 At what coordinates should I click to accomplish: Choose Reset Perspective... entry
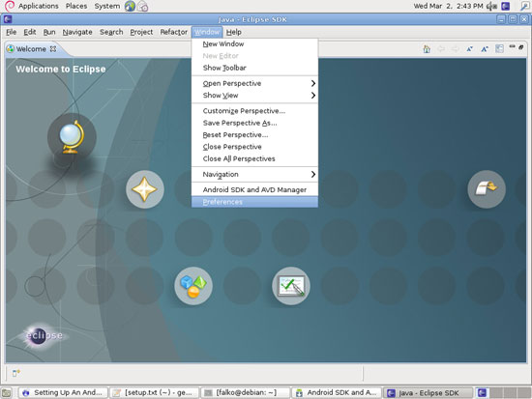(x=254, y=135)
